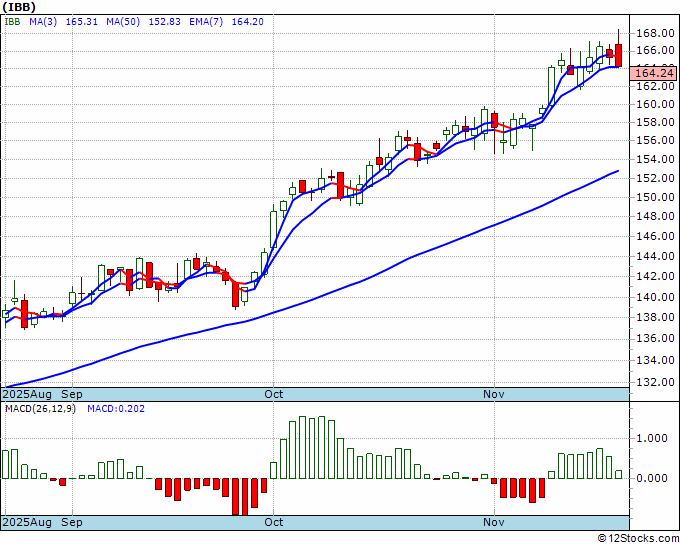Click the 2025Aug label on price chart axis
The height and width of the screenshot is (546, 680).
[x=27, y=394]
